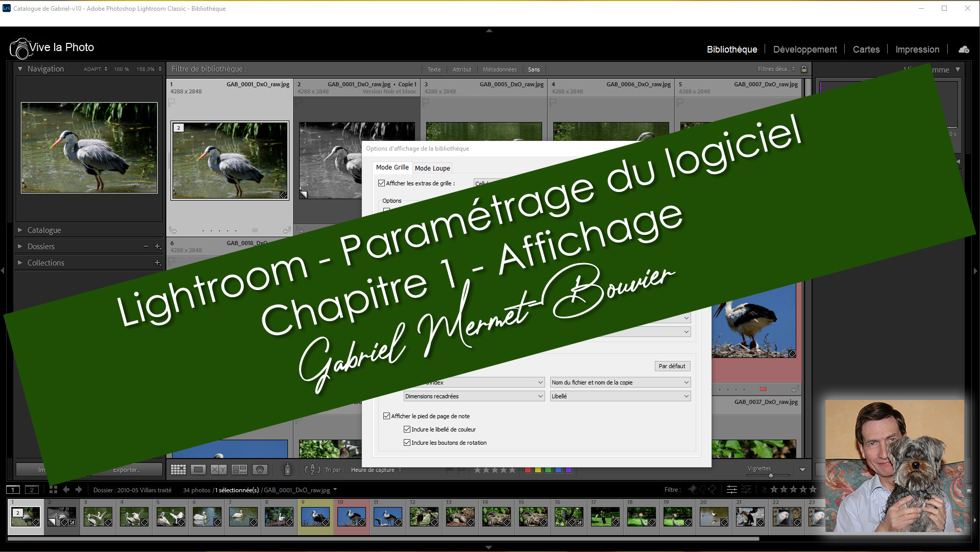The height and width of the screenshot is (552, 980).
Task: Switch to Loupe view icon
Action: (x=199, y=470)
